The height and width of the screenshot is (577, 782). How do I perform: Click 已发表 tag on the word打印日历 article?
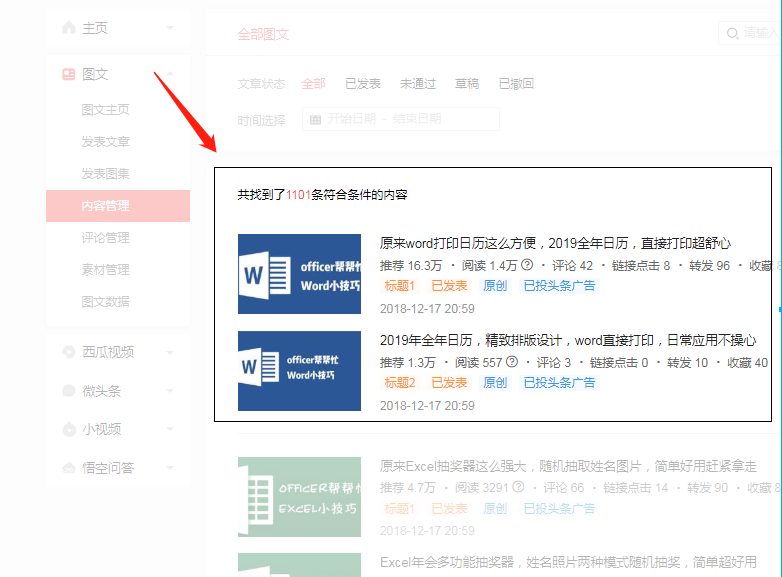449,286
